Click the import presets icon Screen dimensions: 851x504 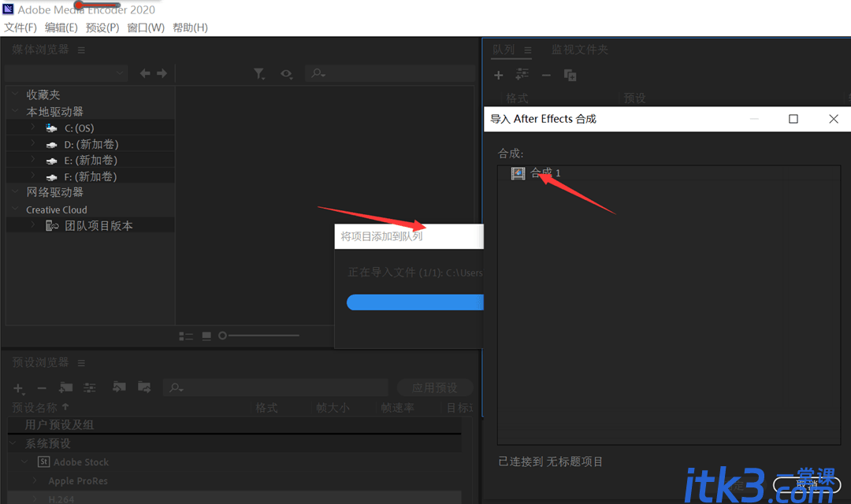point(119,387)
